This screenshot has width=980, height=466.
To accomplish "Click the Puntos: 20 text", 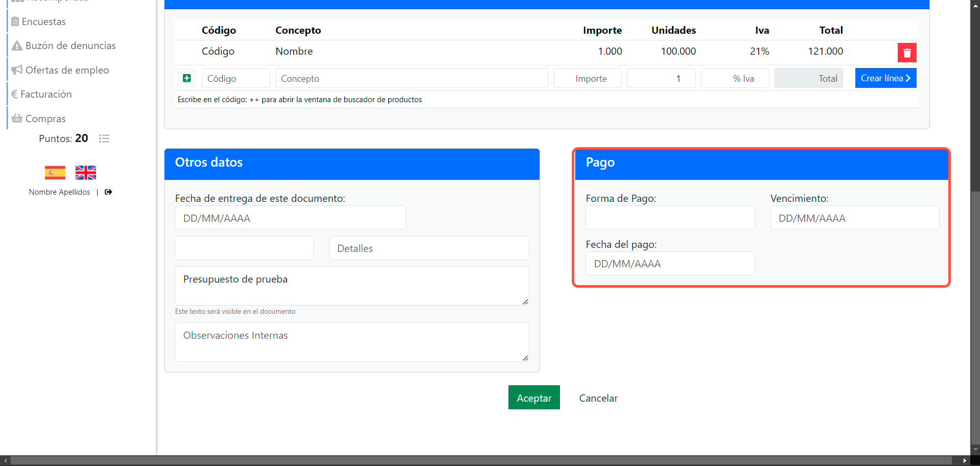I will 63,138.
